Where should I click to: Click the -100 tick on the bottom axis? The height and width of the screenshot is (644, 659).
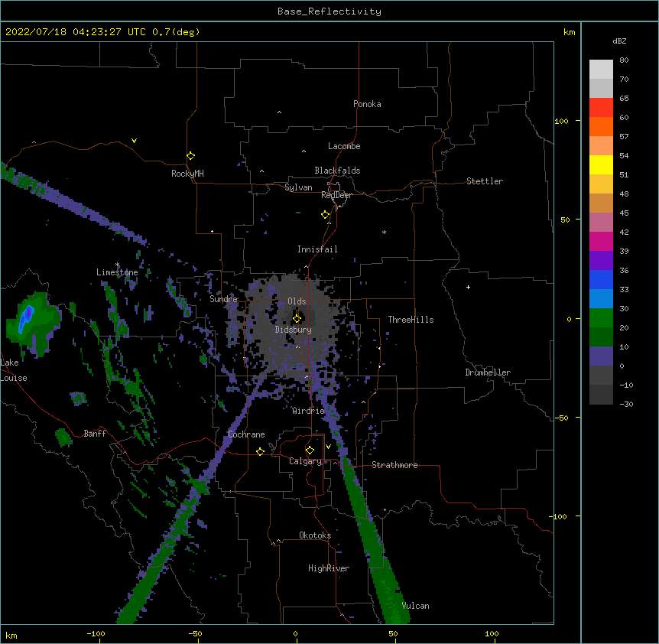96,634
